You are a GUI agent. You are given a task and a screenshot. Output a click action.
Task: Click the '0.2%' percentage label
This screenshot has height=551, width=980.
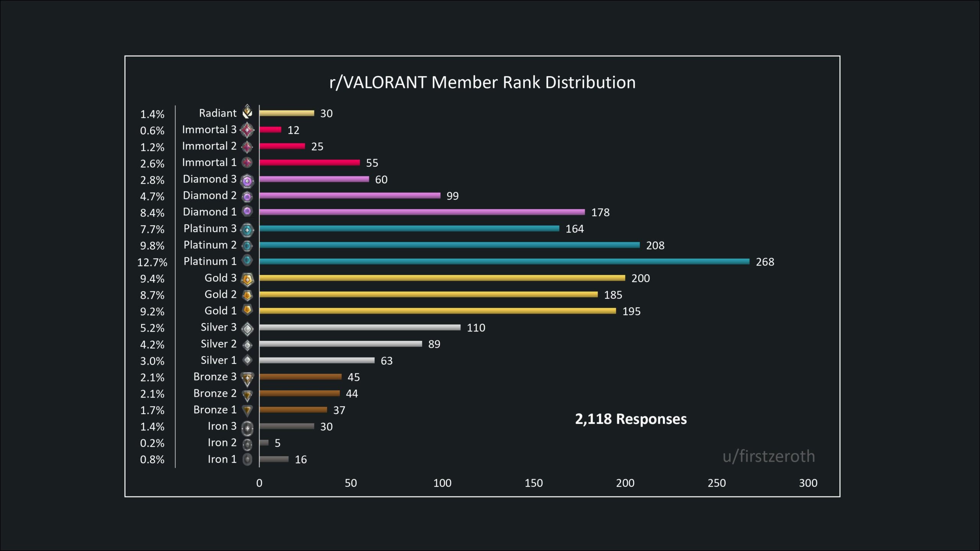pyautogui.click(x=152, y=443)
